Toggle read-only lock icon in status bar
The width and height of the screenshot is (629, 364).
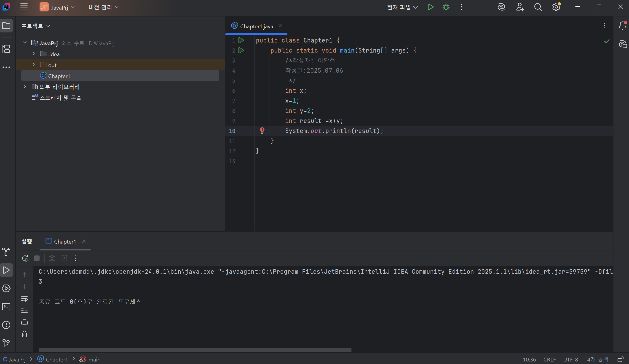click(621, 359)
